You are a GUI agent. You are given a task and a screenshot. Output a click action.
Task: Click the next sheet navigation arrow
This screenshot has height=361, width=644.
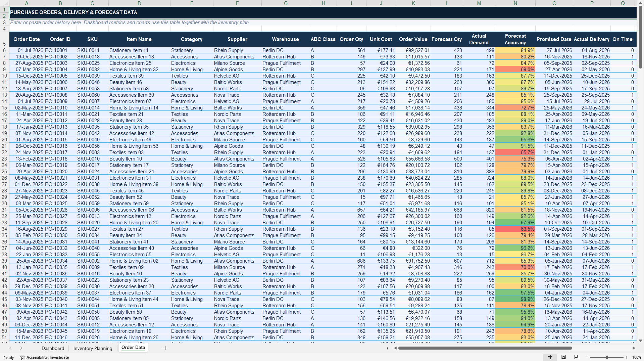pyautogui.click(x=21, y=348)
